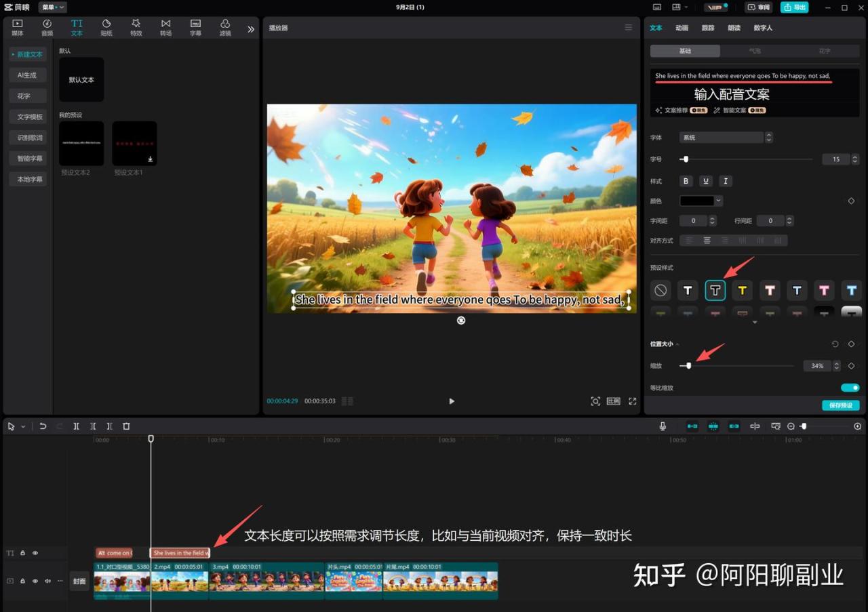
Task: Click the 缩放 scale slider handle
Action: 688,366
